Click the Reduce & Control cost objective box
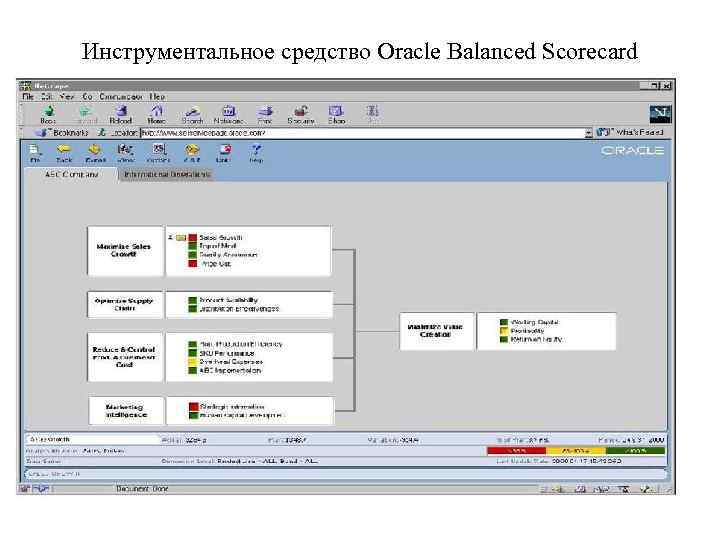The image size is (720, 540). coord(125,357)
